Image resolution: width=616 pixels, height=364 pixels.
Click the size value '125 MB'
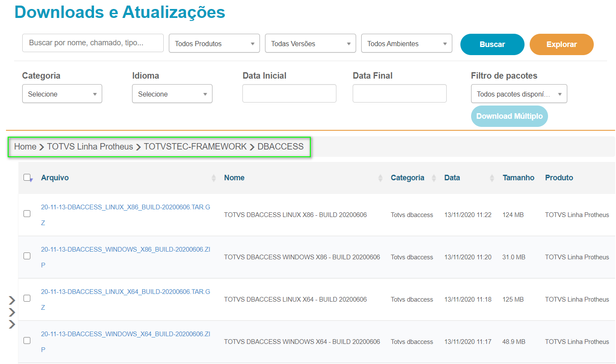pos(513,299)
